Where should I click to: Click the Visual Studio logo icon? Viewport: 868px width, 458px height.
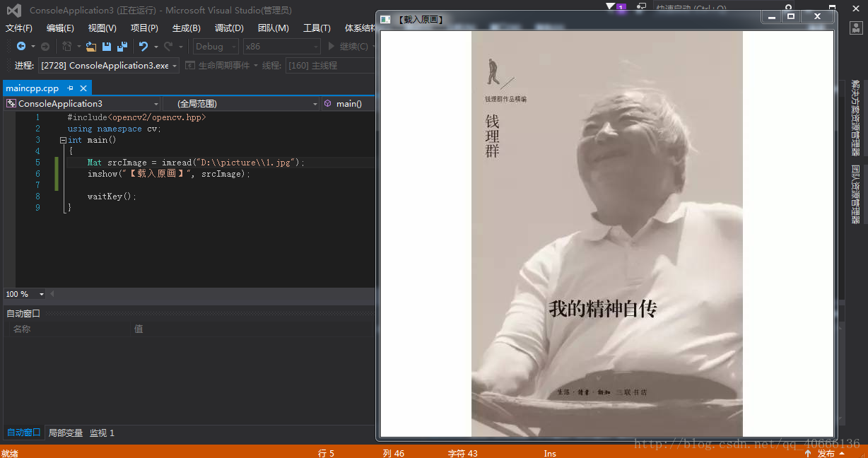tap(14, 11)
